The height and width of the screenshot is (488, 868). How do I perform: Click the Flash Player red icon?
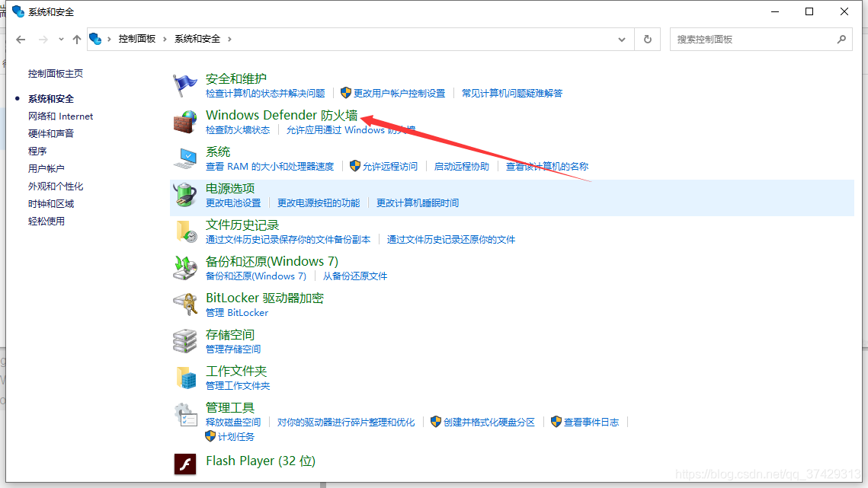[x=185, y=464]
